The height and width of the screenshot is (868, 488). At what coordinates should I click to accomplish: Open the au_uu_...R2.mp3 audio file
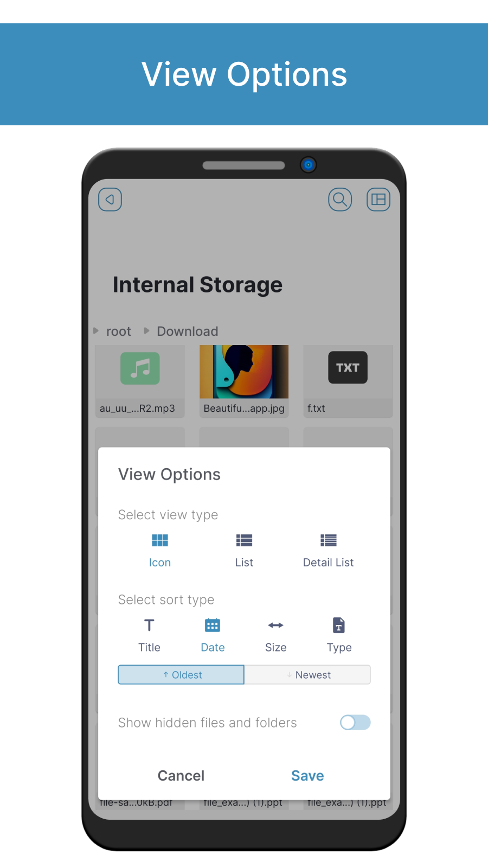pos(140,381)
